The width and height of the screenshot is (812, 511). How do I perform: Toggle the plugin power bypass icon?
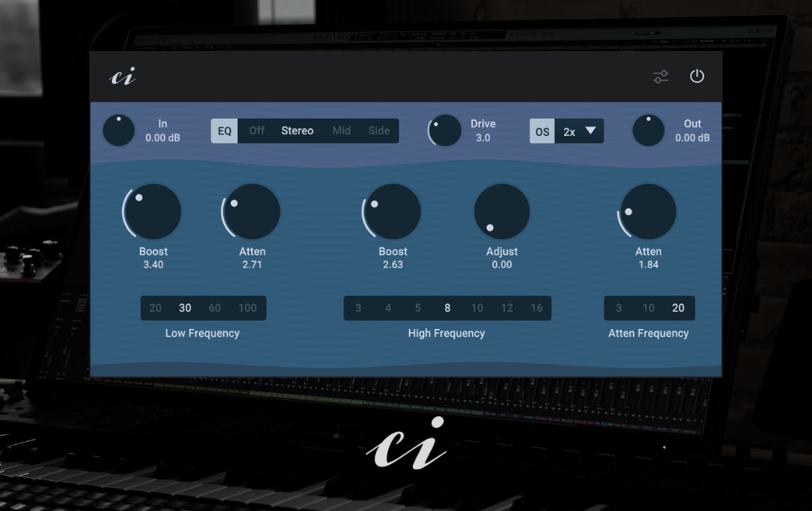coord(697,77)
